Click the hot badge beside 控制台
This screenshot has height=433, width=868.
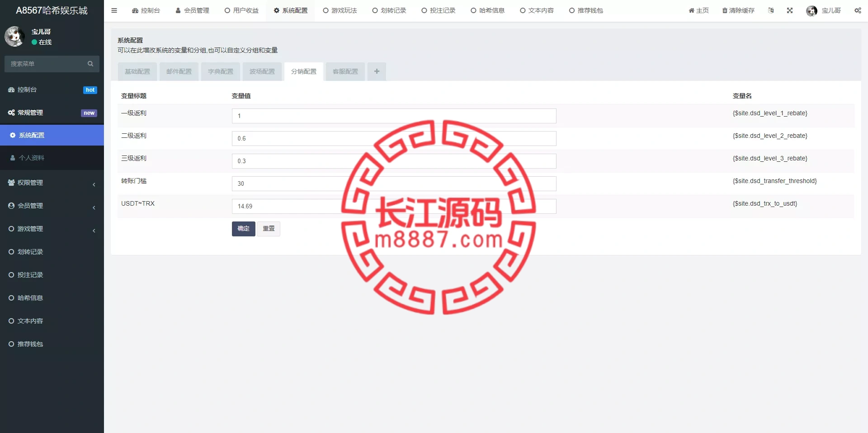90,90
